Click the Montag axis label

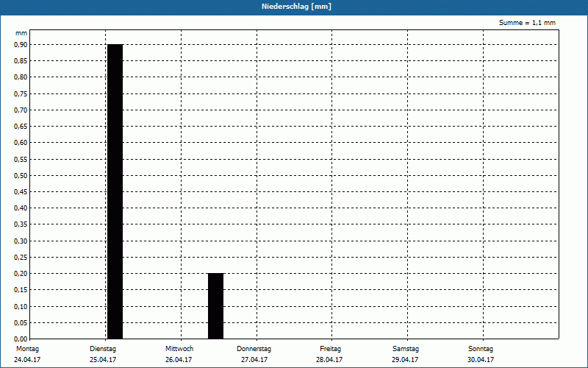[27, 349]
